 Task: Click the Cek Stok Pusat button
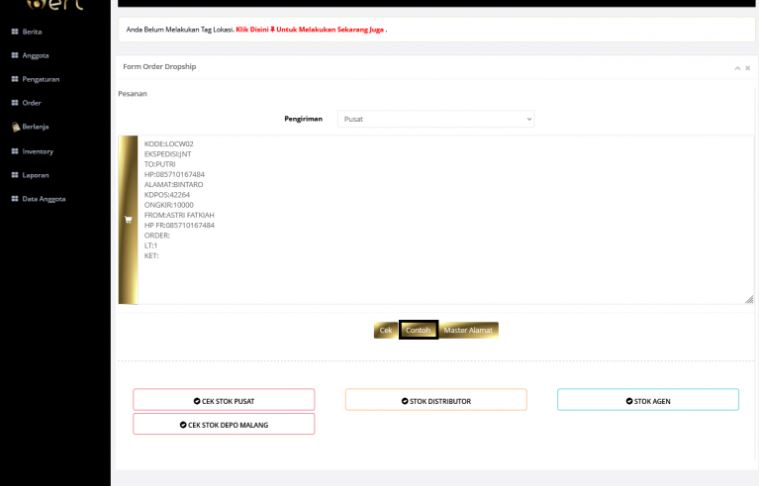coord(224,401)
